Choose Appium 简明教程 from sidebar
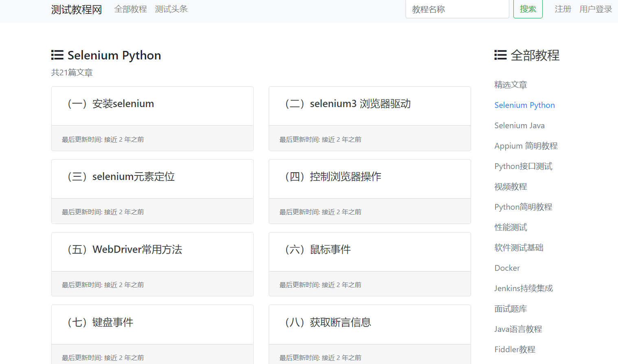The width and height of the screenshot is (618, 364). point(526,146)
